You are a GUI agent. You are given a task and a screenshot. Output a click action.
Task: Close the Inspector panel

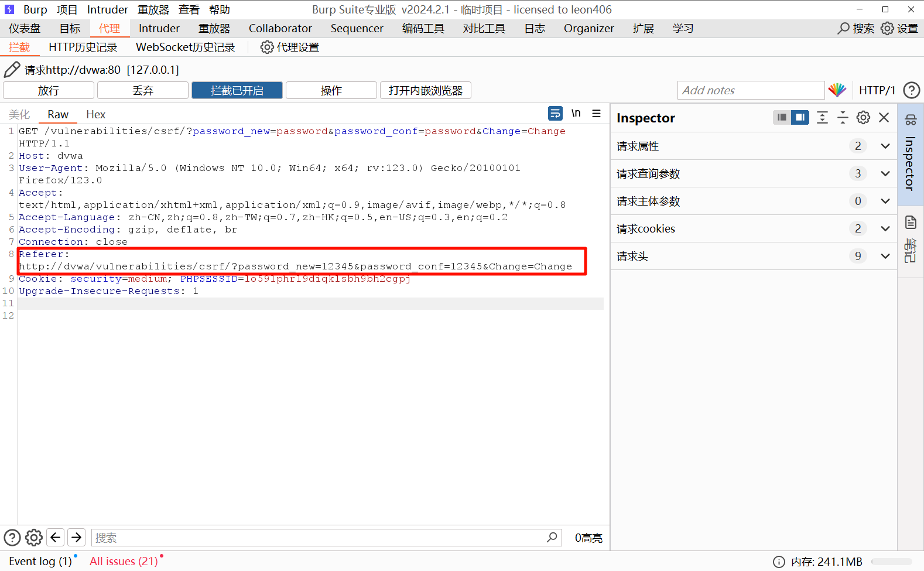coord(884,117)
